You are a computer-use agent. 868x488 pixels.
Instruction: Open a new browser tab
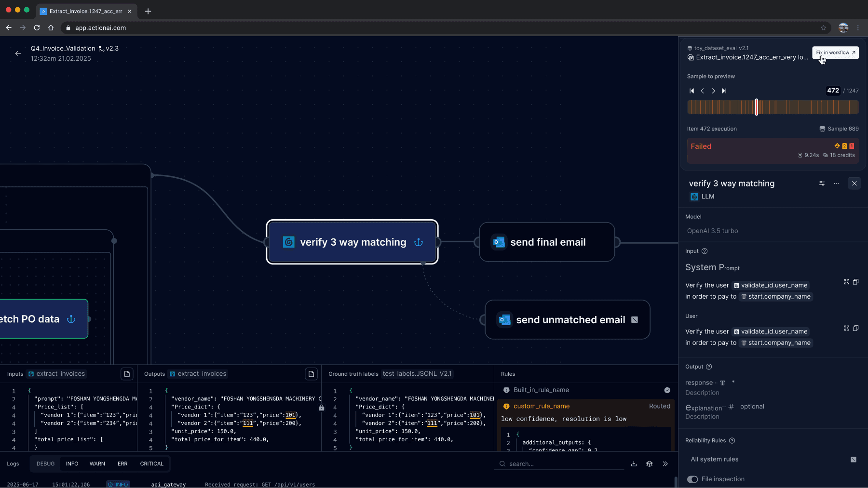[148, 11]
